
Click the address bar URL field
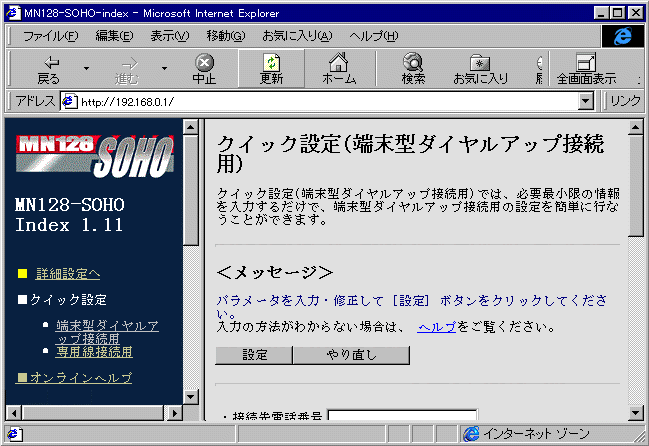[327, 101]
